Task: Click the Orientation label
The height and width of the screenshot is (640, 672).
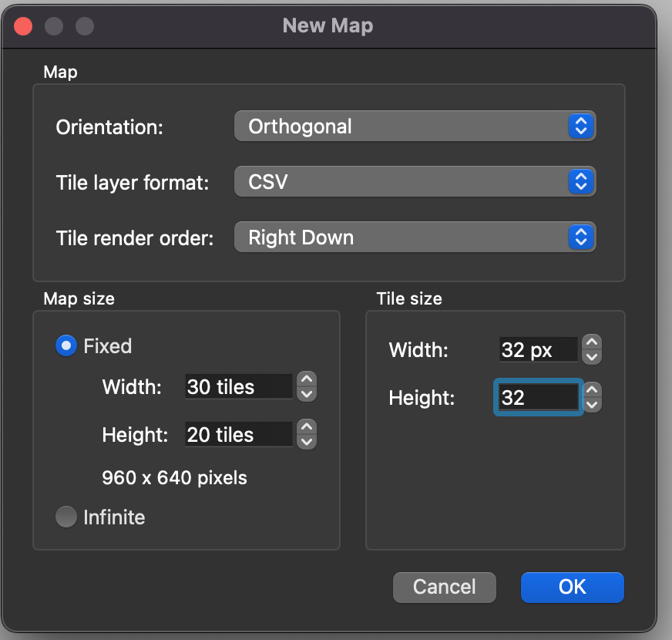Action: [109, 127]
